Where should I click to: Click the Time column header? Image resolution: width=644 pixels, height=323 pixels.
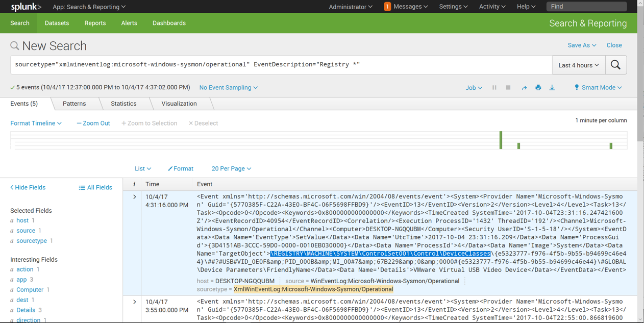pos(152,184)
